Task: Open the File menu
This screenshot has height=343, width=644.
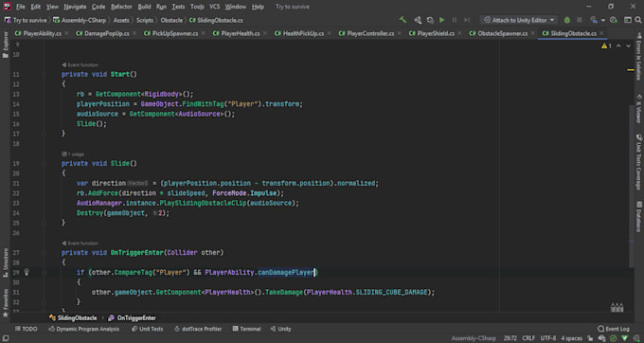Action: [x=20, y=7]
